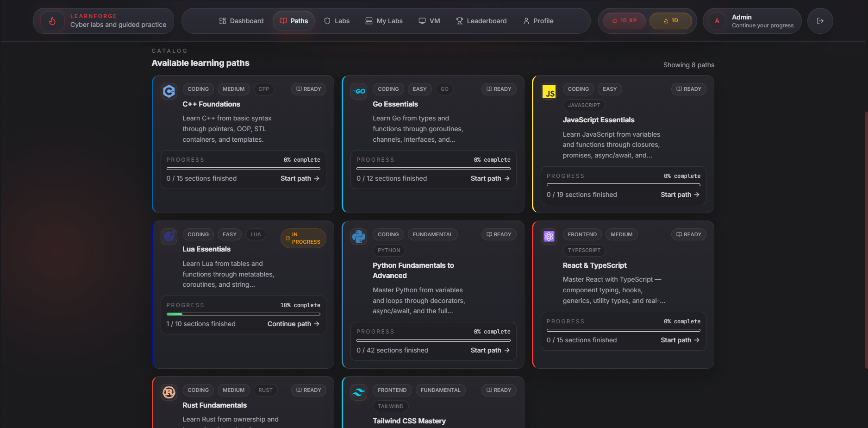Click the JAVASCRIPT tag chip
Screen dimensions: 868x428
pos(584,105)
